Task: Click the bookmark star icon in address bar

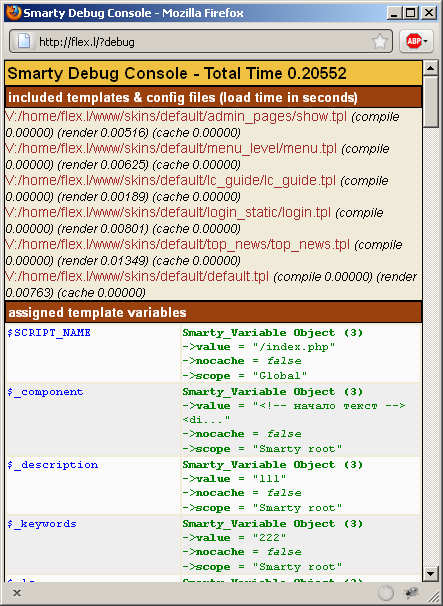Action: [380, 41]
